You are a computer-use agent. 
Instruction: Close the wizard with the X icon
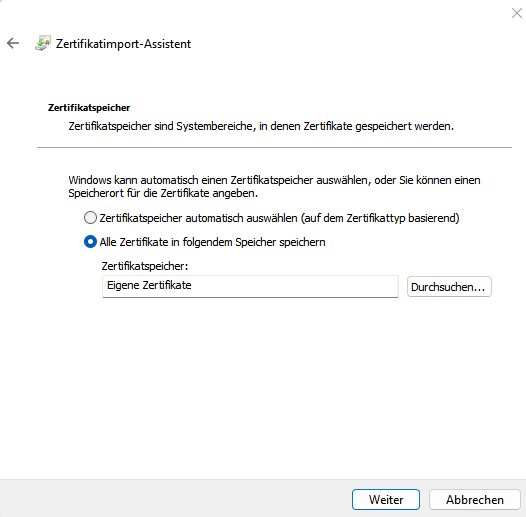pyautogui.click(x=517, y=13)
